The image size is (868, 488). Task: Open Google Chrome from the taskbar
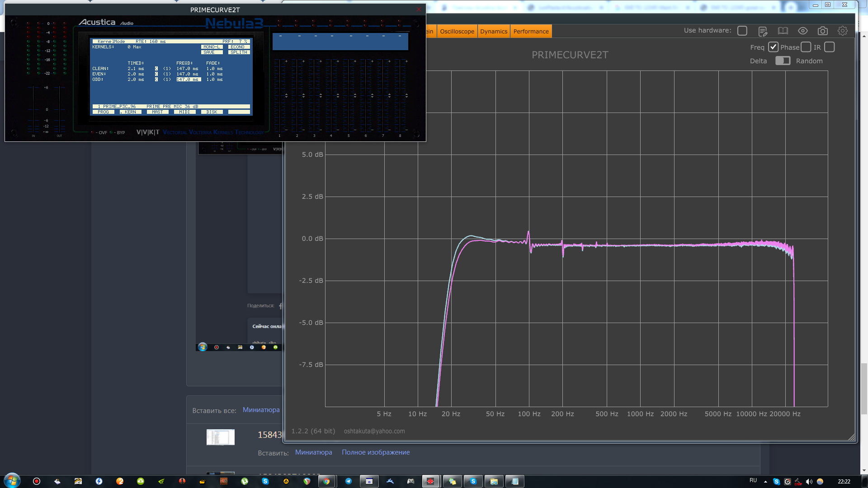pos(326,481)
